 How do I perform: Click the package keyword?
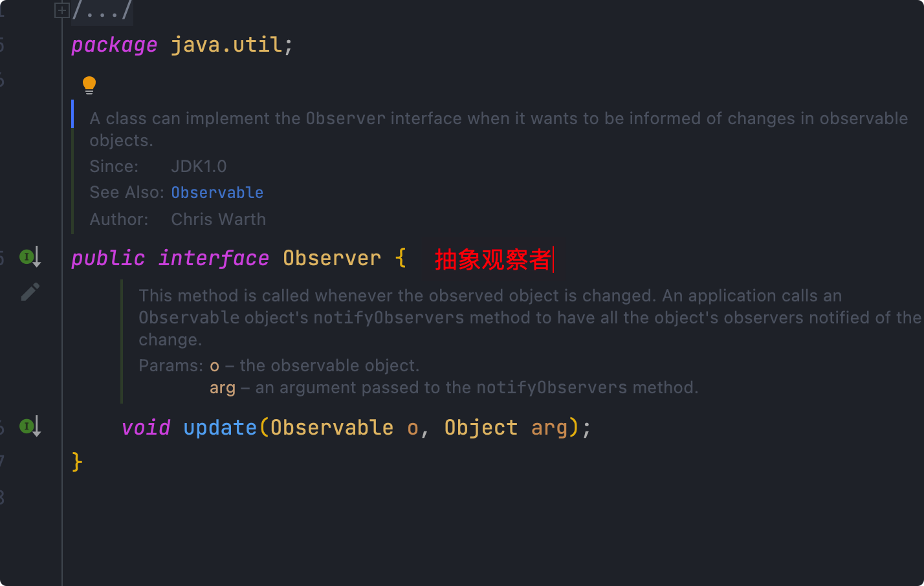[114, 45]
